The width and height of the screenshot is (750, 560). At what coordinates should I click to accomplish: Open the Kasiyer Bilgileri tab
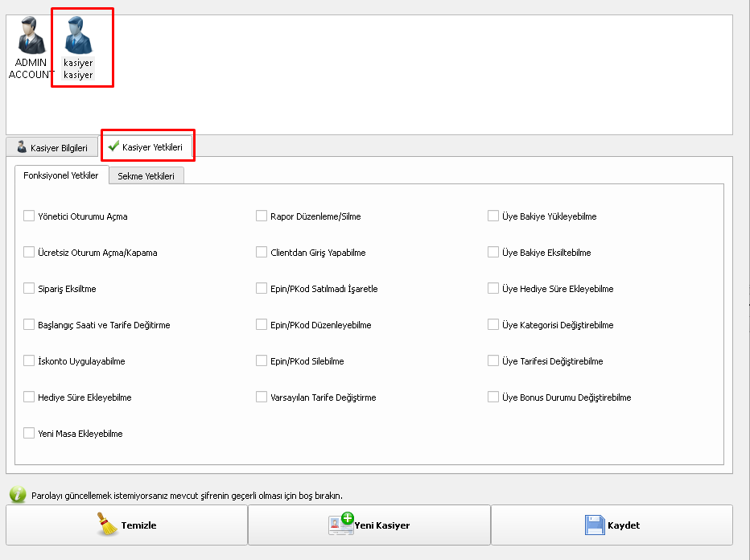point(52,148)
